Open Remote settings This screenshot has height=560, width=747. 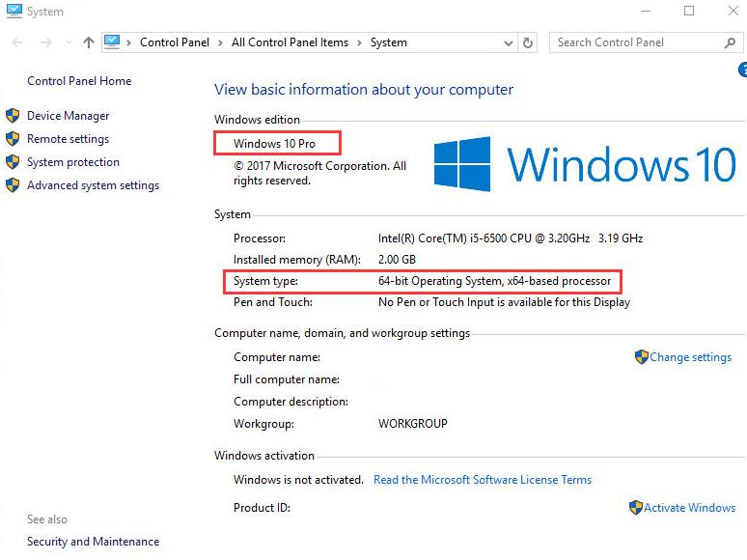(69, 139)
